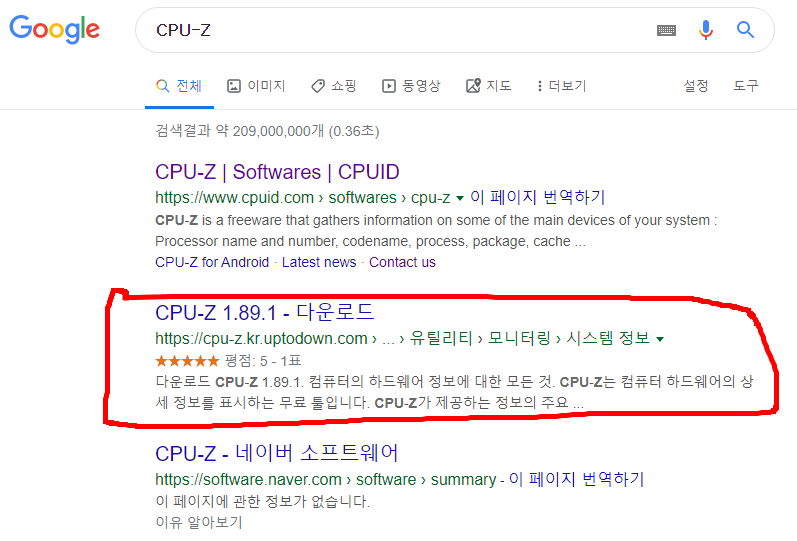Click the Google logo

(54, 29)
